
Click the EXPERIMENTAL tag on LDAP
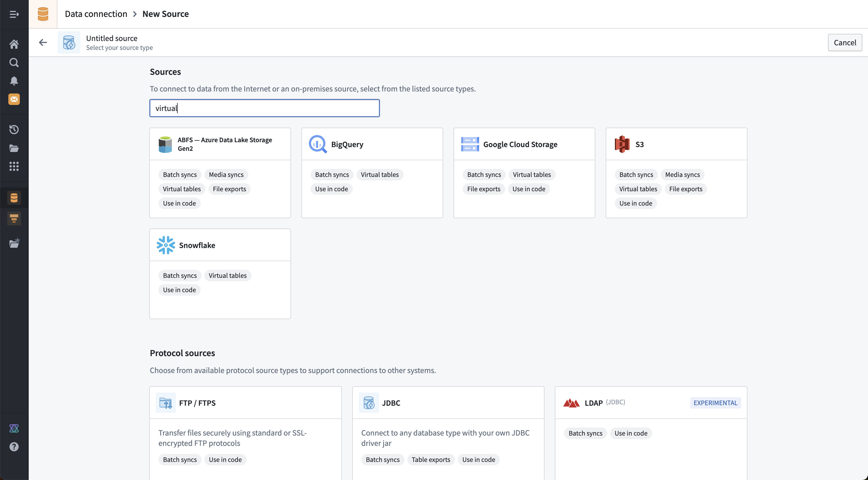(715, 403)
